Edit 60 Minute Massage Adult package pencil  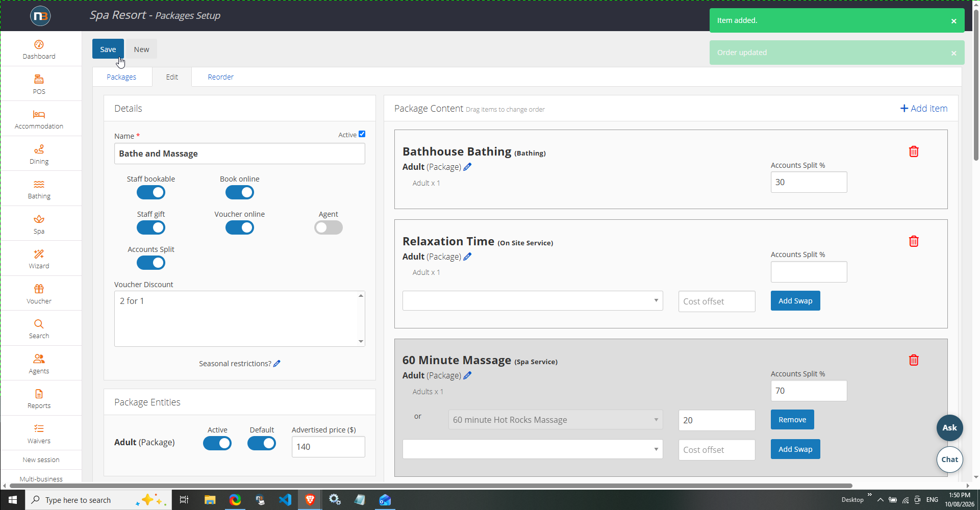coord(467,375)
